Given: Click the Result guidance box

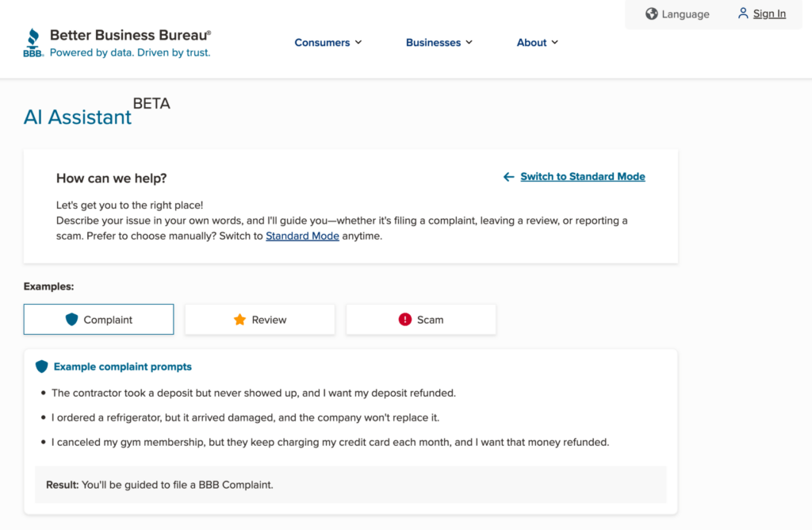Looking at the screenshot, I should (x=350, y=484).
